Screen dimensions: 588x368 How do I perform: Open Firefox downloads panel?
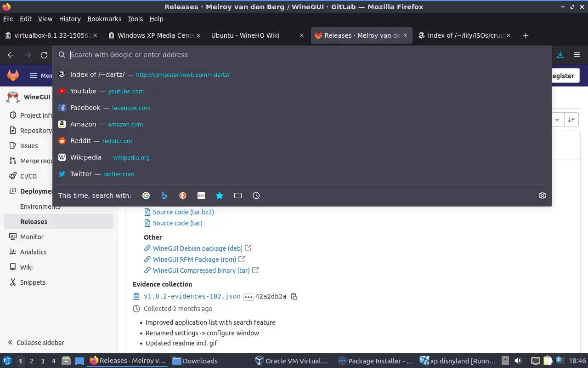click(x=560, y=55)
